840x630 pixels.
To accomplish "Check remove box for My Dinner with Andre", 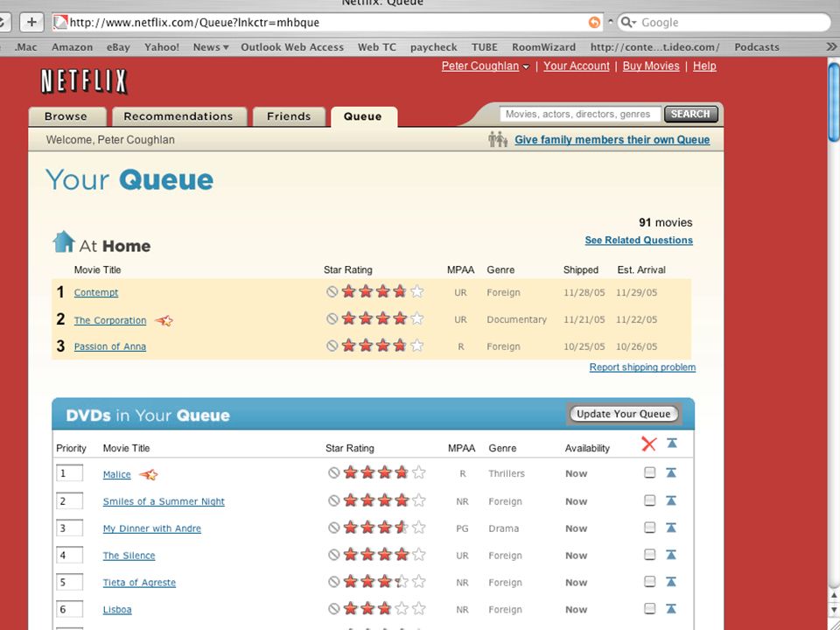I will [x=650, y=528].
